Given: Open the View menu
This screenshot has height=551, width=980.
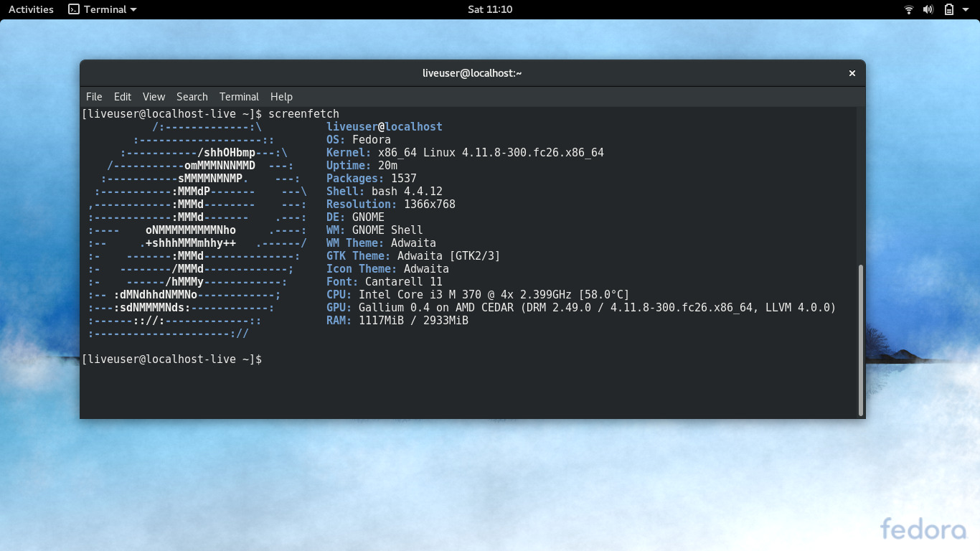Looking at the screenshot, I should tap(154, 97).
